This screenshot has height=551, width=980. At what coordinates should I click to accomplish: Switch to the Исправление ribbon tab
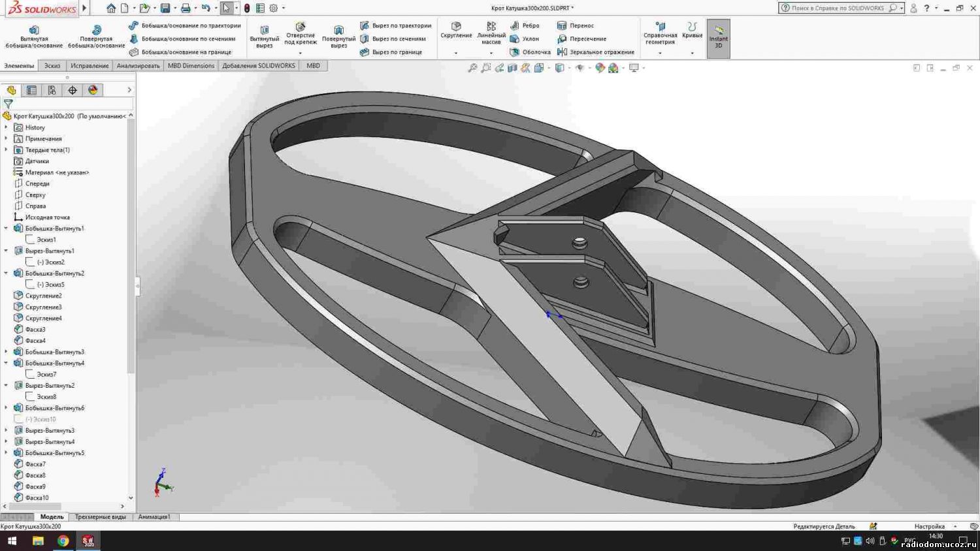[x=90, y=66]
